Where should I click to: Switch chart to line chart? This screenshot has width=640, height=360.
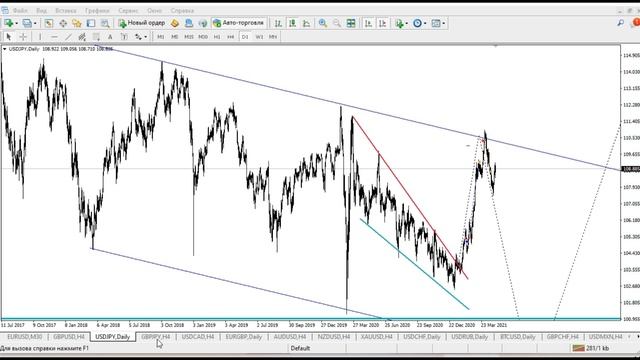click(306, 23)
